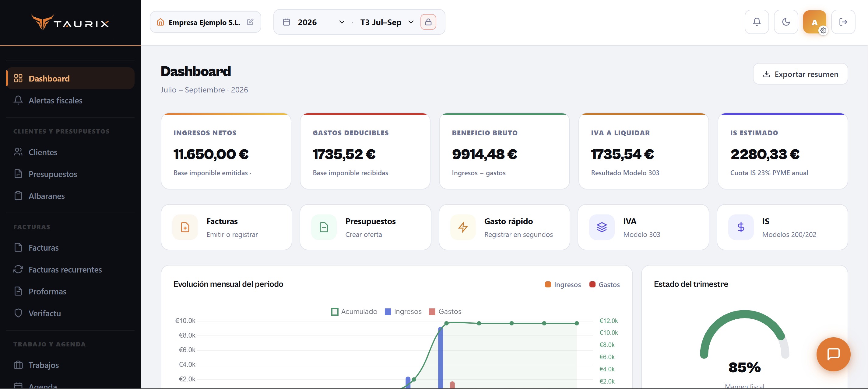Click the Ingresos Netos 11.650,00 € card
This screenshot has height=389, width=868.
pyautogui.click(x=226, y=151)
